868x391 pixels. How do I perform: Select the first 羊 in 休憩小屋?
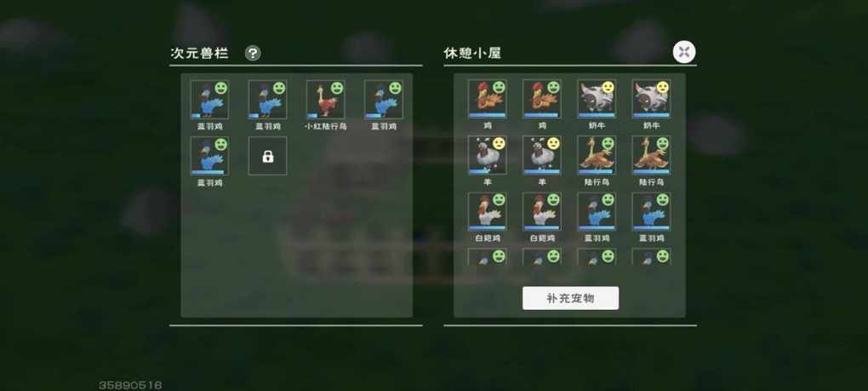(487, 155)
